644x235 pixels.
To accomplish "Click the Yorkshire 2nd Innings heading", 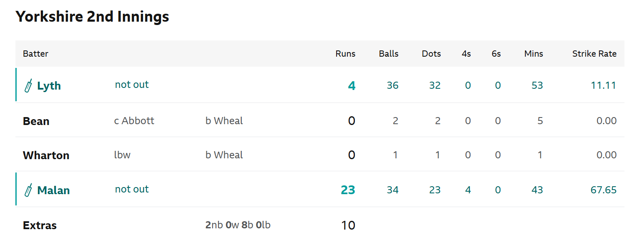I will (x=92, y=17).
